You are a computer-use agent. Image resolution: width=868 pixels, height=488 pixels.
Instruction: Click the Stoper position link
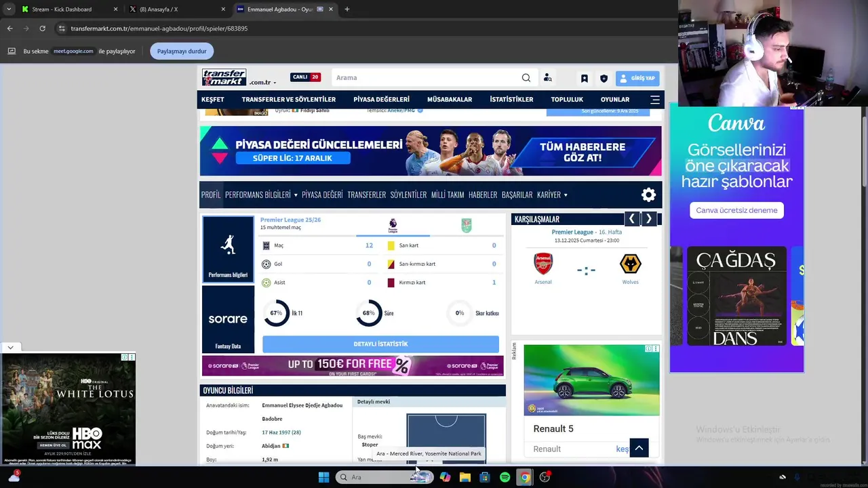(x=370, y=445)
